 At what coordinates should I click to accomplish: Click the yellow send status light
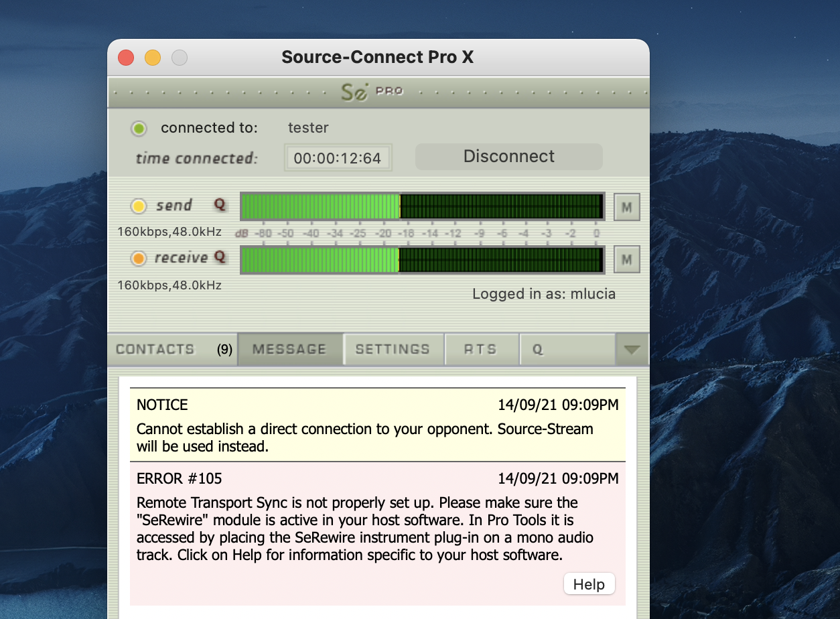click(139, 206)
